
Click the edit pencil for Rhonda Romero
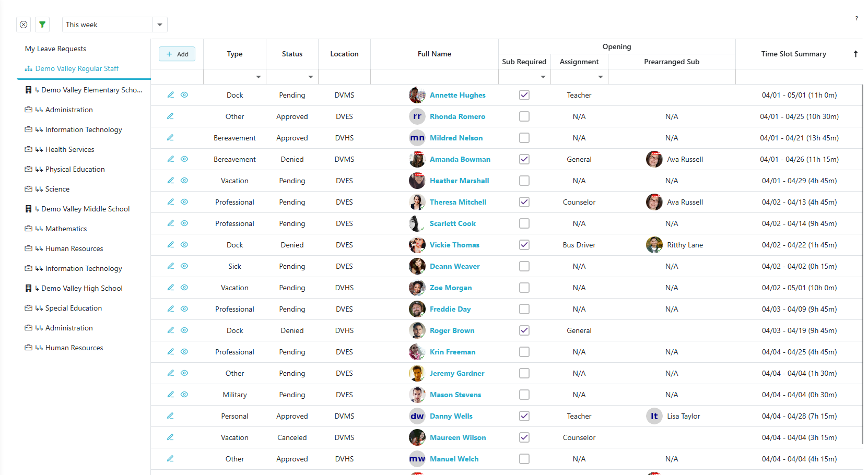point(170,116)
